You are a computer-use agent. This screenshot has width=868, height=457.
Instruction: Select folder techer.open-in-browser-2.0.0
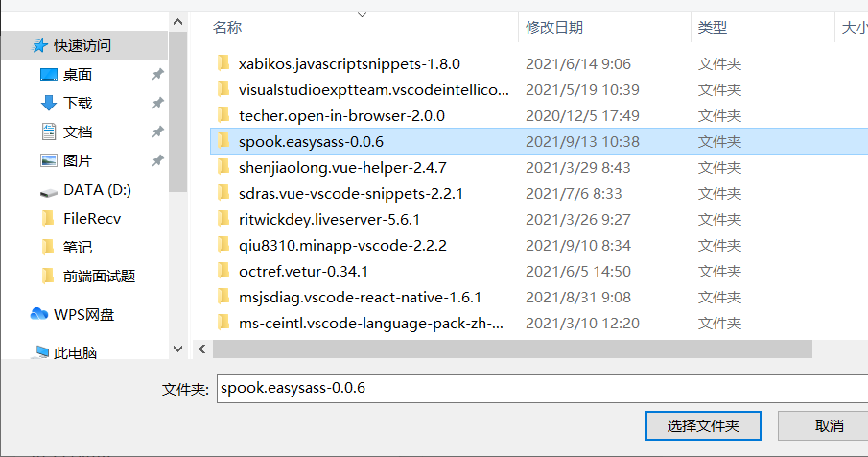[x=341, y=116]
